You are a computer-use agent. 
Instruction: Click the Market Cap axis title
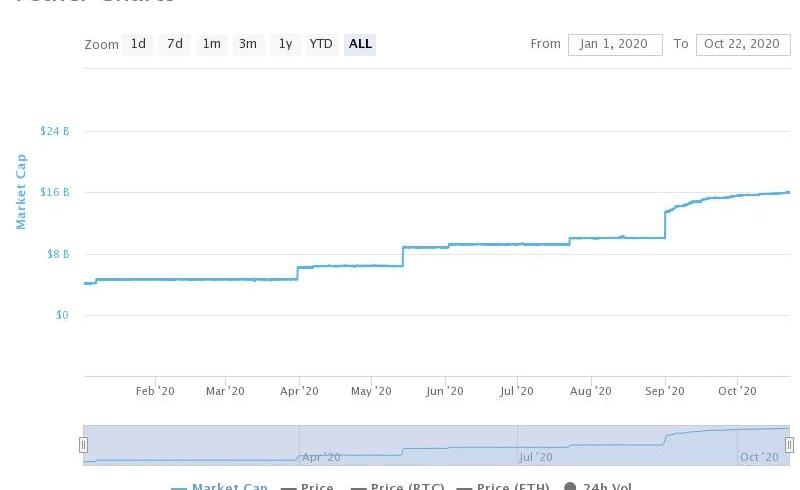(21, 191)
